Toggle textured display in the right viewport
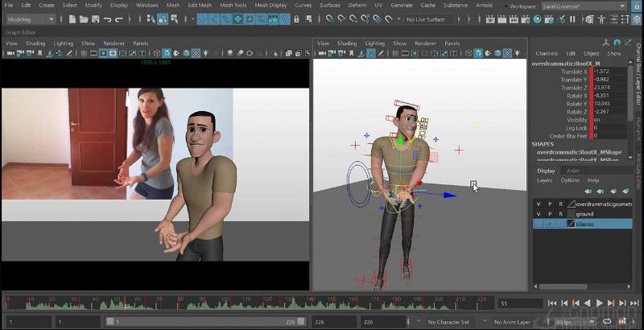The height and width of the screenshot is (330, 644). tap(508, 53)
